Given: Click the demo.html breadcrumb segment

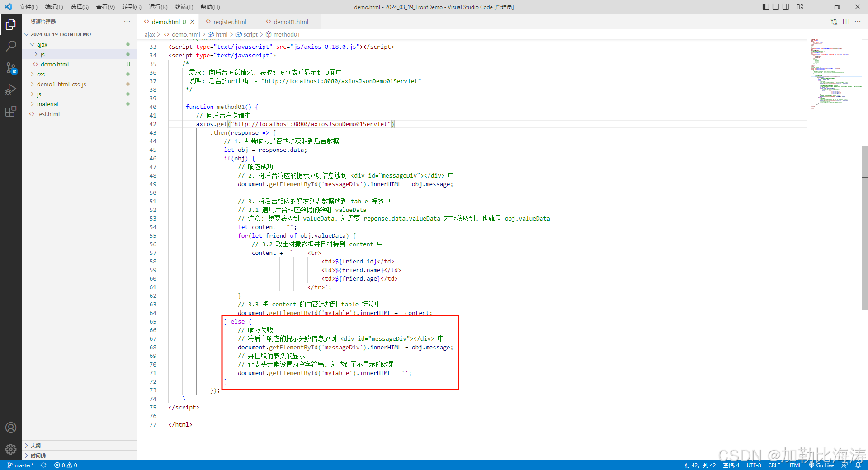Looking at the screenshot, I should click(x=185, y=34).
